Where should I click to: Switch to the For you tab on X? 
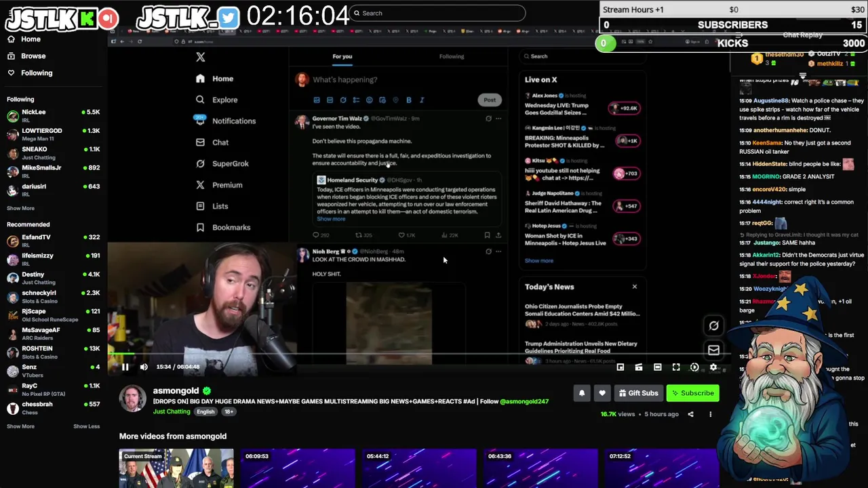click(x=342, y=56)
